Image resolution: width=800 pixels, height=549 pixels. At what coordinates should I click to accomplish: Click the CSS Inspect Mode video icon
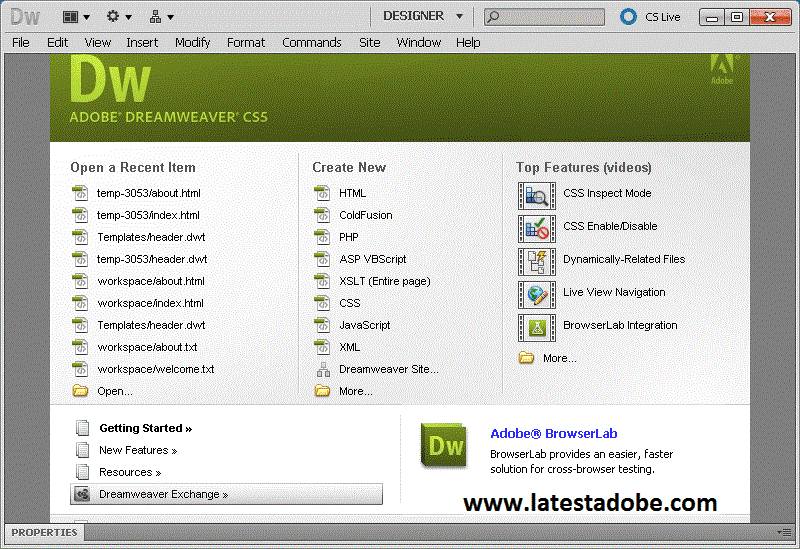coord(537,196)
